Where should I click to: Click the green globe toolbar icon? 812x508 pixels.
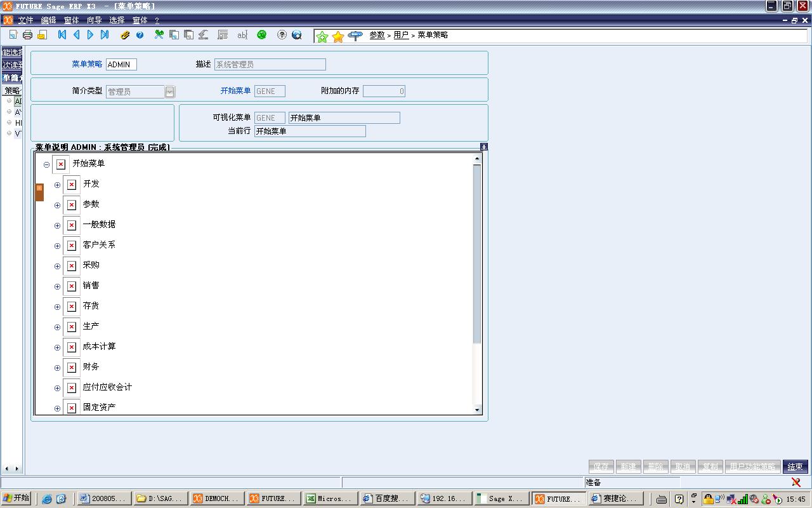261,35
